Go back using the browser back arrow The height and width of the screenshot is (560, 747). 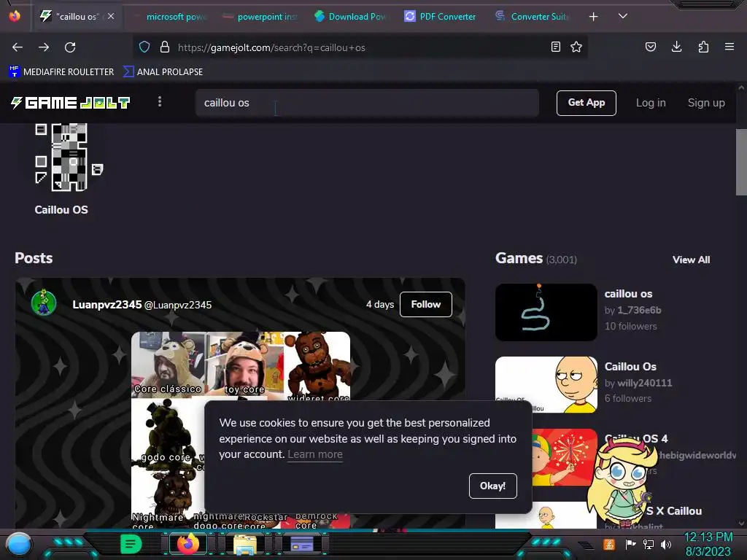point(18,47)
